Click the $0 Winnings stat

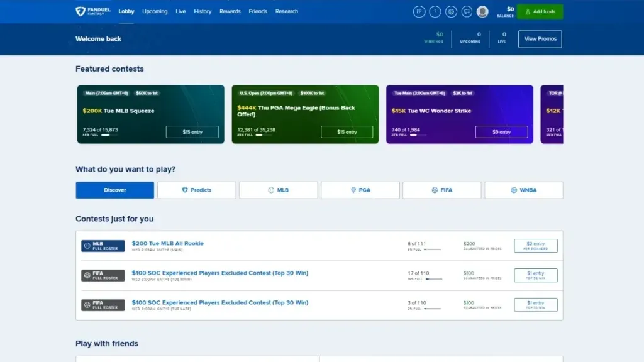coord(434,37)
